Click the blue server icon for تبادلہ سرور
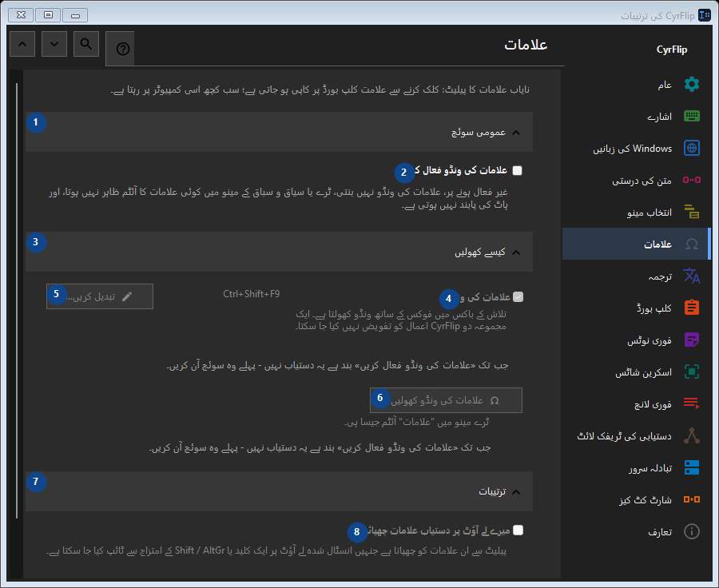The width and height of the screenshot is (719, 588). pos(692,467)
